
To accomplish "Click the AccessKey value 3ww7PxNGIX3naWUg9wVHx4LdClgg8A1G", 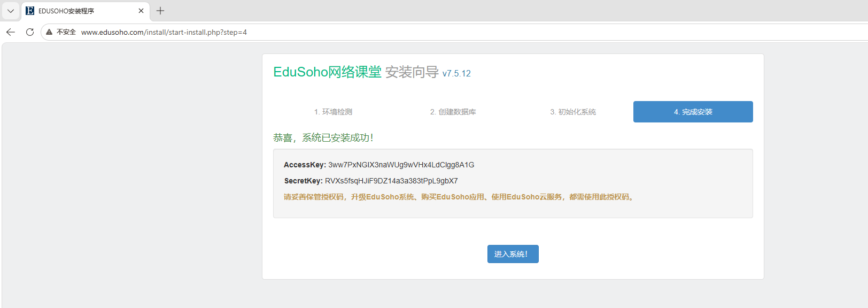I will [401, 165].
